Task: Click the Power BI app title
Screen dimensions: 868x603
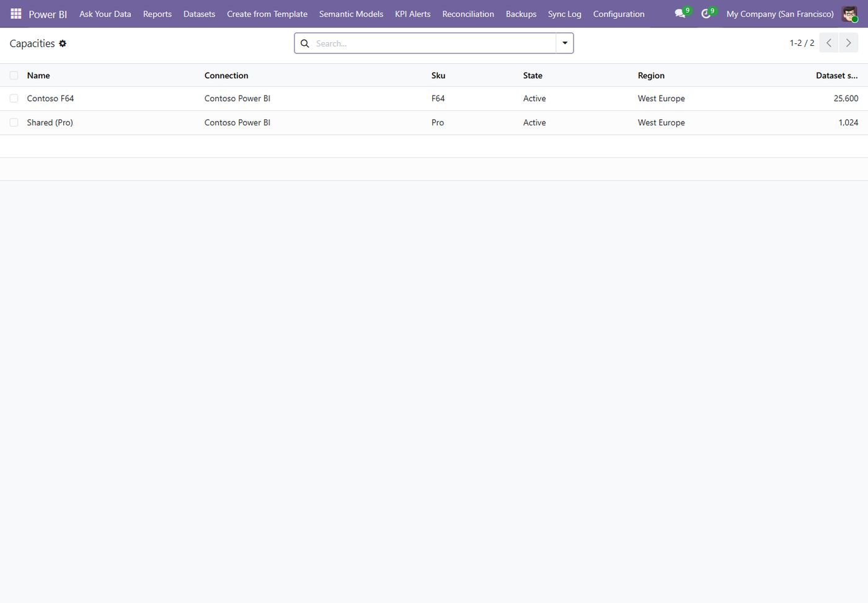Action: click(48, 14)
